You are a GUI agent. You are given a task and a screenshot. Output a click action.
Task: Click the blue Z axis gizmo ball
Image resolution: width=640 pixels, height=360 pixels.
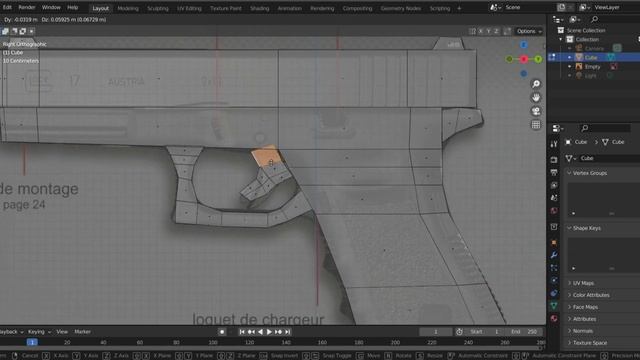tap(524, 44)
